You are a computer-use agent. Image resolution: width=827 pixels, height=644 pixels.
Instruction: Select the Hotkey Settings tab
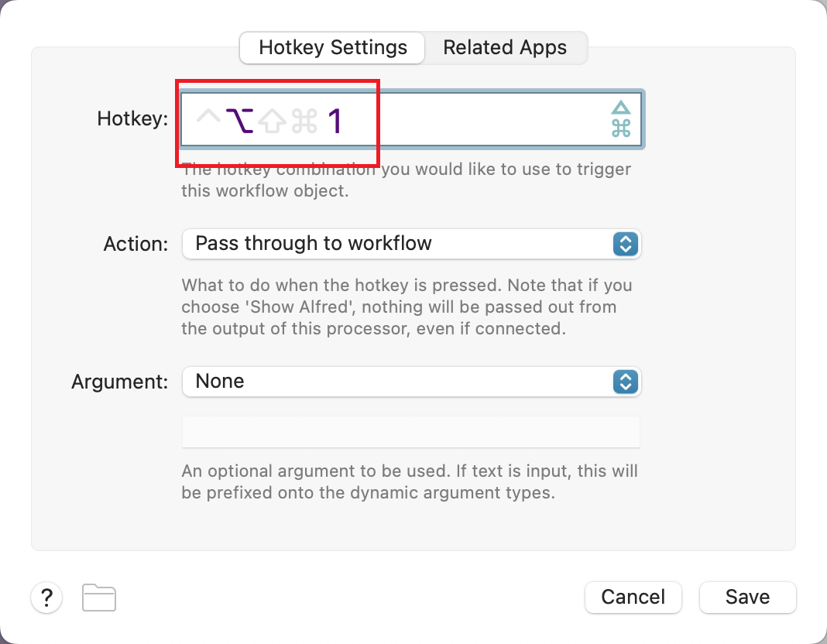click(332, 47)
